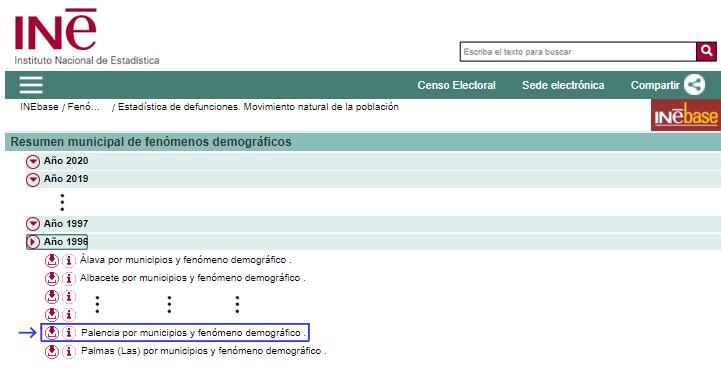721x370 pixels.
Task: Open Palencia por municipios y fenómeno demográfico
Action: (193, 332)
